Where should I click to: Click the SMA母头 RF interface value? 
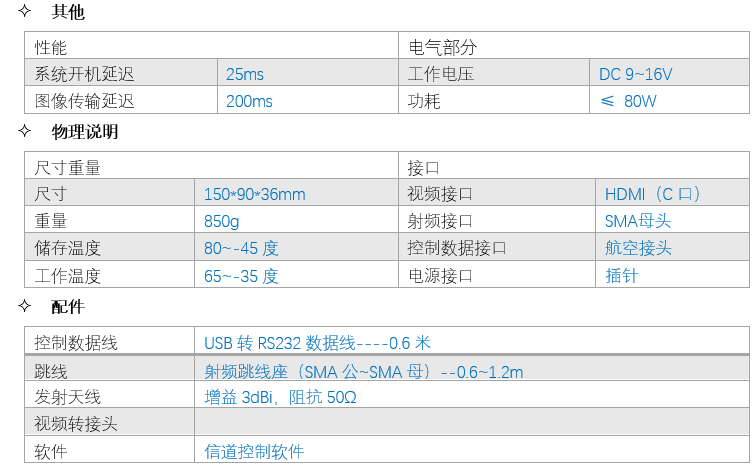pyautogui.click(x=638, y=221)
